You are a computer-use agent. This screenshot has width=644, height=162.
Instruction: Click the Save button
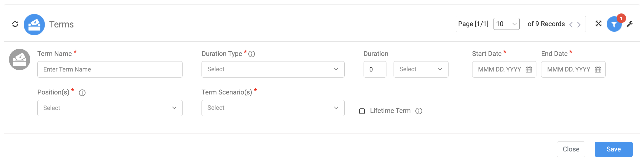(x=613, y=149)
